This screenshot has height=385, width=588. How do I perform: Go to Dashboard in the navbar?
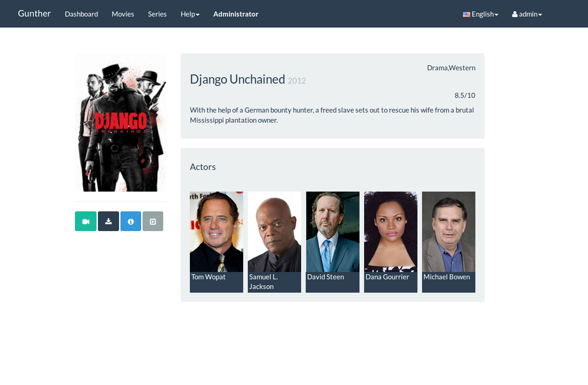tap(81, 14)
